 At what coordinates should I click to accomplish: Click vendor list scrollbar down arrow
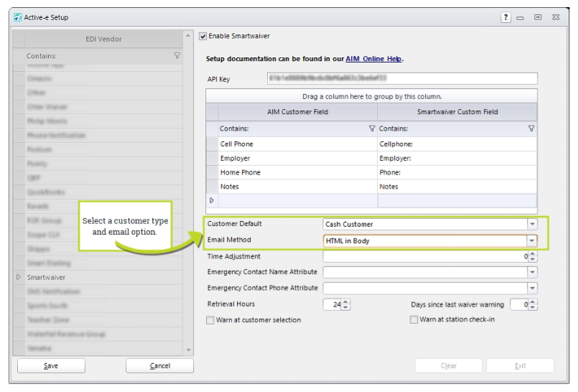pyautogui.click(x=188, y=350)
